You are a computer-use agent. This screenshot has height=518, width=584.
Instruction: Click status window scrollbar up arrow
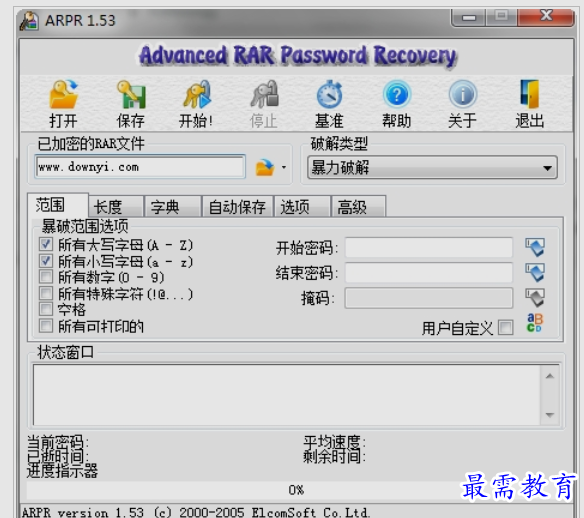(550, 376)
